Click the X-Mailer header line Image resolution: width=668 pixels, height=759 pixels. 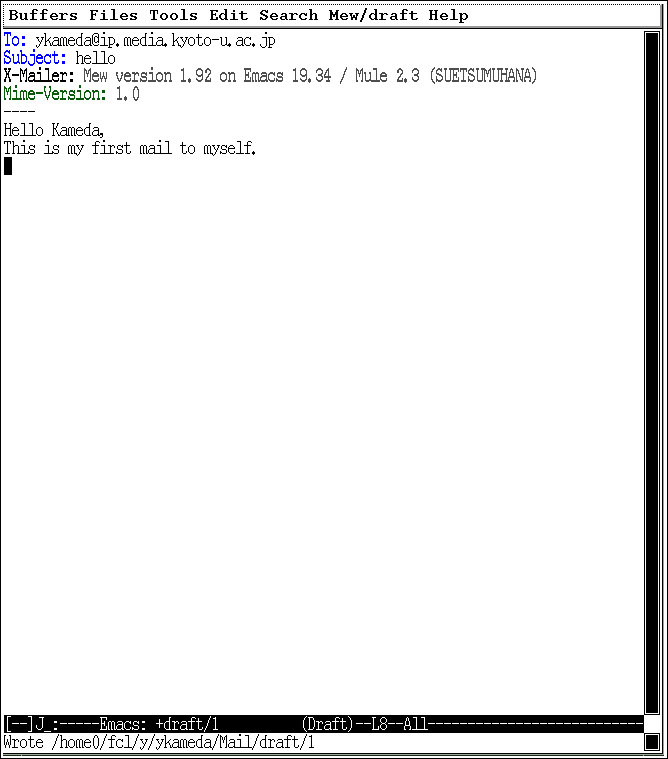coord(270,76)
